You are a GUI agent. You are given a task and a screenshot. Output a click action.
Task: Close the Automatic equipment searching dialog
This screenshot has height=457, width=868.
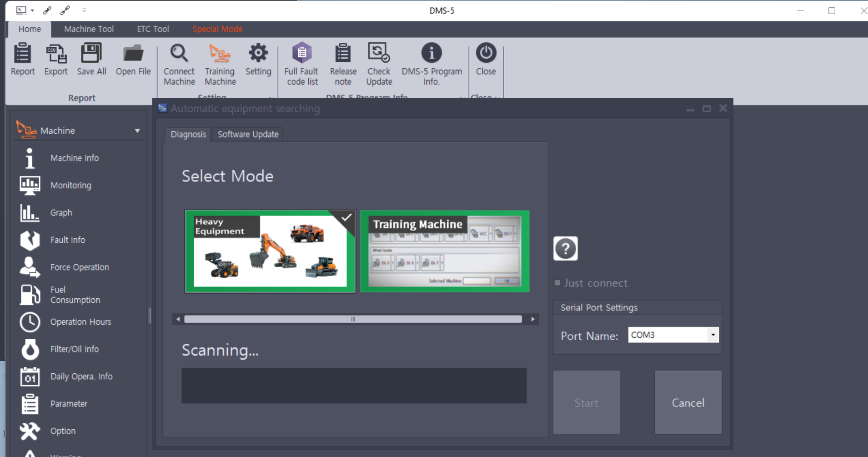723,108
